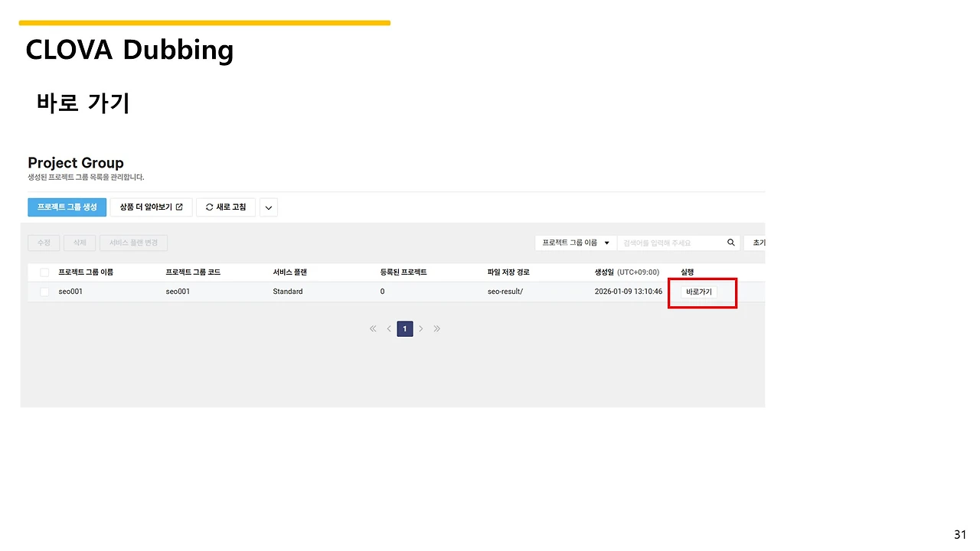
Task: Click the creation date 2026-01-09 13:10:46
Action: (629, 292)
